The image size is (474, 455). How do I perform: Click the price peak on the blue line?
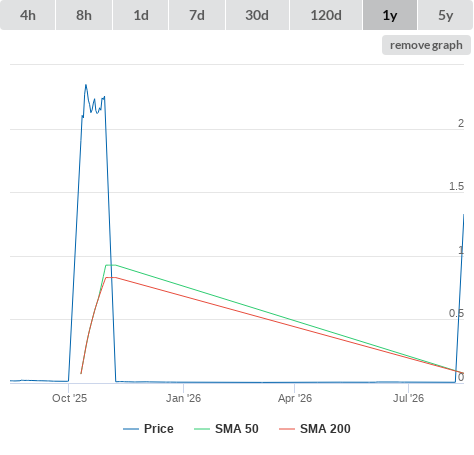pos(86,85)
